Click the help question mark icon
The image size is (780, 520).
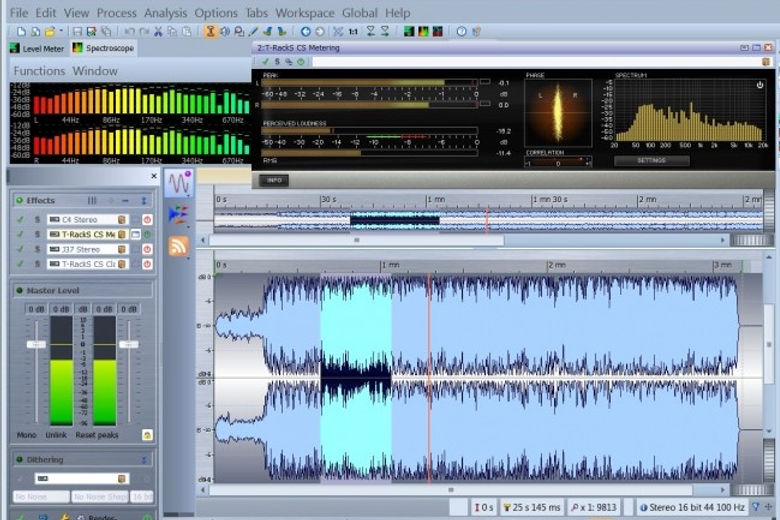pyautogui.click(x=462, y=31)
